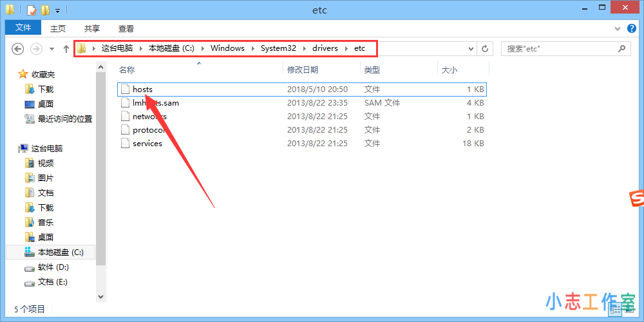Select the services file
Screen dimensions: 644x322
(x=147, y=144)
